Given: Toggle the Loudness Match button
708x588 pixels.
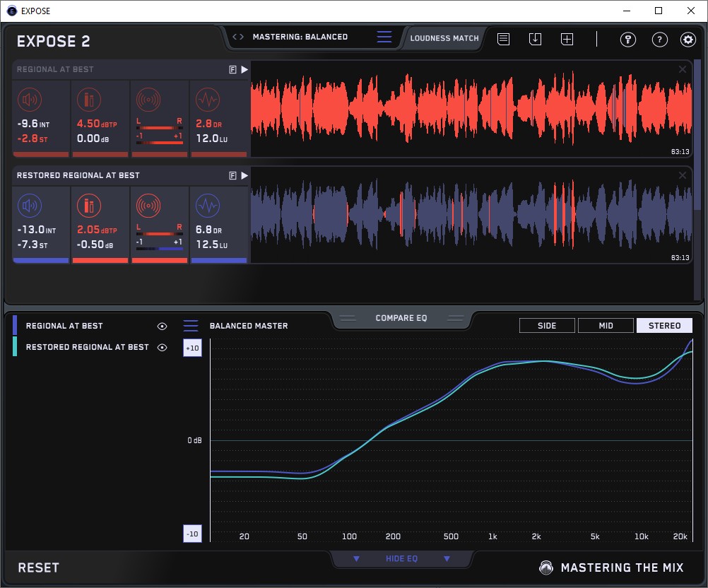Looking at the screenshot, I should coord(444,38).
